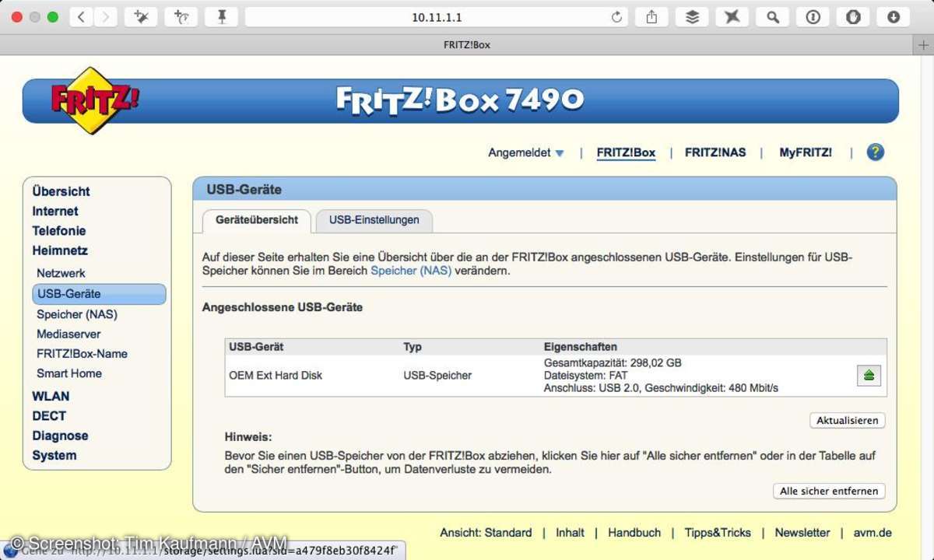
Task: Open the MyFRITZ! top navigation link
Action: point(806,152)
